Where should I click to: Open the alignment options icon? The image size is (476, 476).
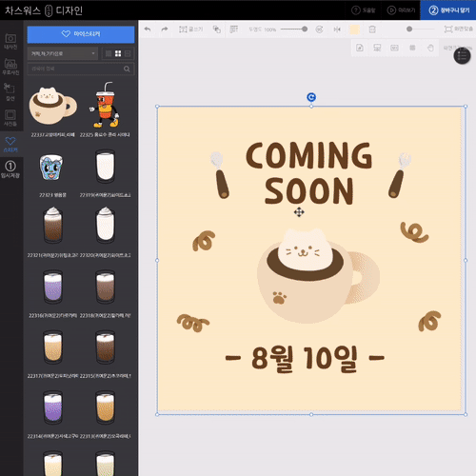point(234,30)
